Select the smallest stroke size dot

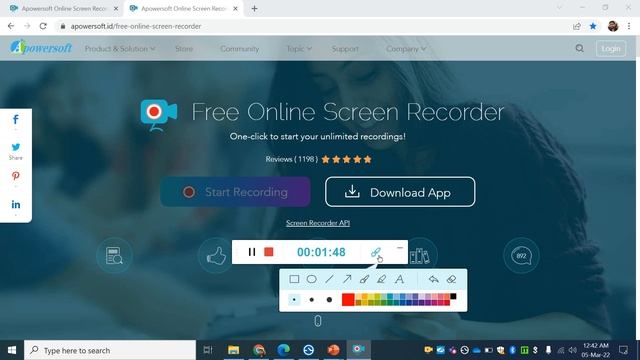tap(294, 300)
